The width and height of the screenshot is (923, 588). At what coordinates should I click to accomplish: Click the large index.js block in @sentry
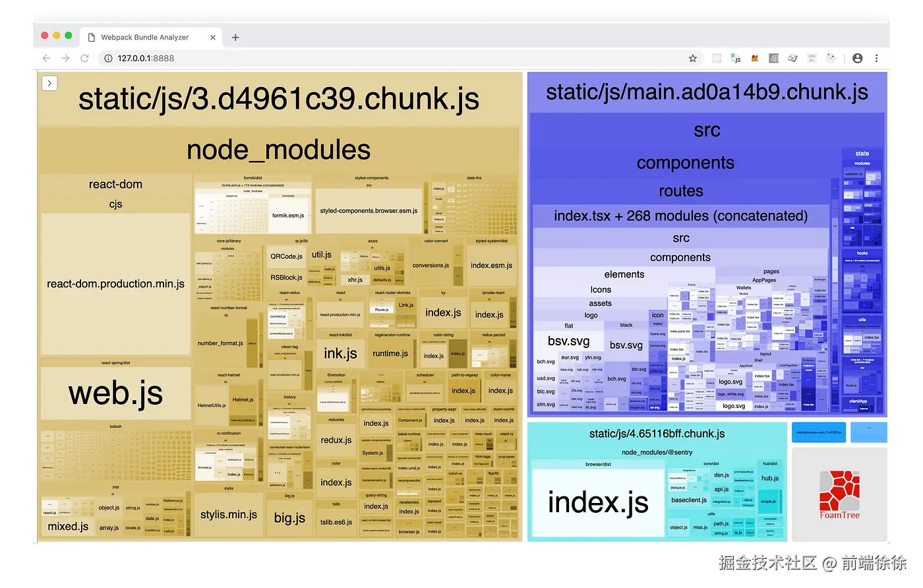pyautogui.click(x=598, y=502)
